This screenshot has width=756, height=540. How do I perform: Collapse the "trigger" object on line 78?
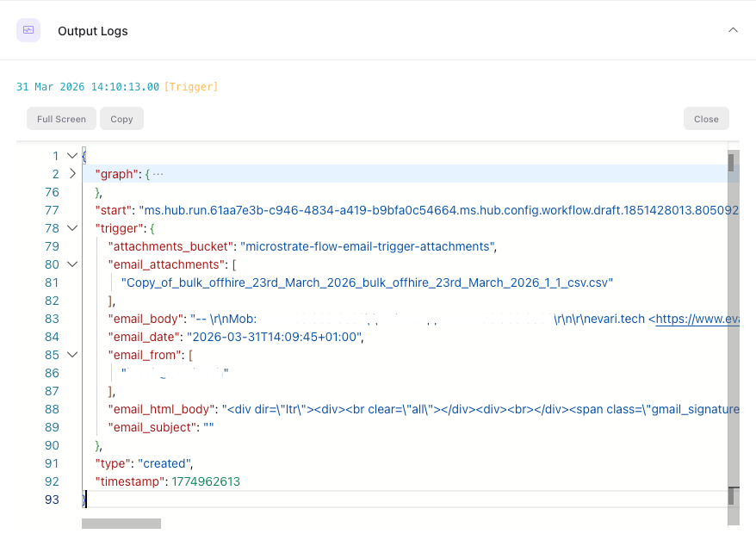click(72, 228)
